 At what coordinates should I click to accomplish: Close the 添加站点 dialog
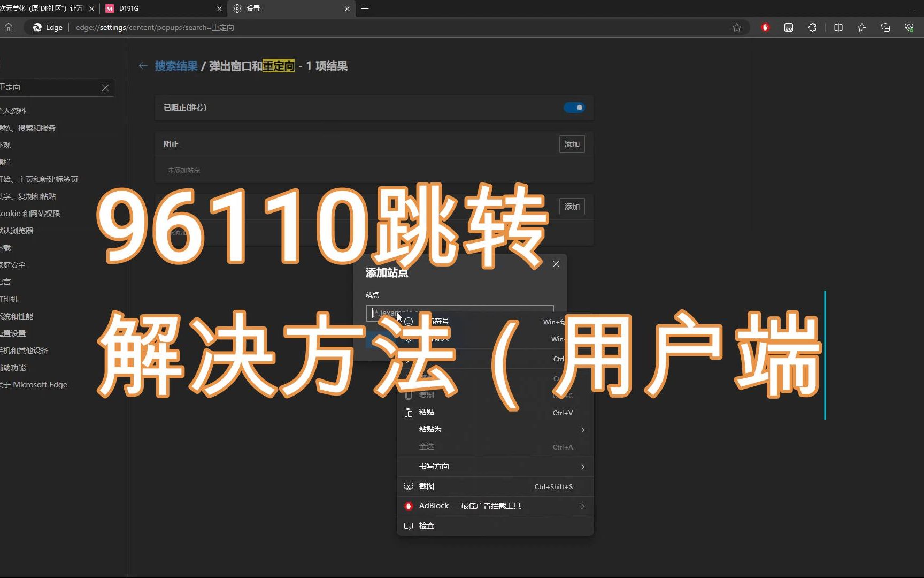tap(556, 264)
